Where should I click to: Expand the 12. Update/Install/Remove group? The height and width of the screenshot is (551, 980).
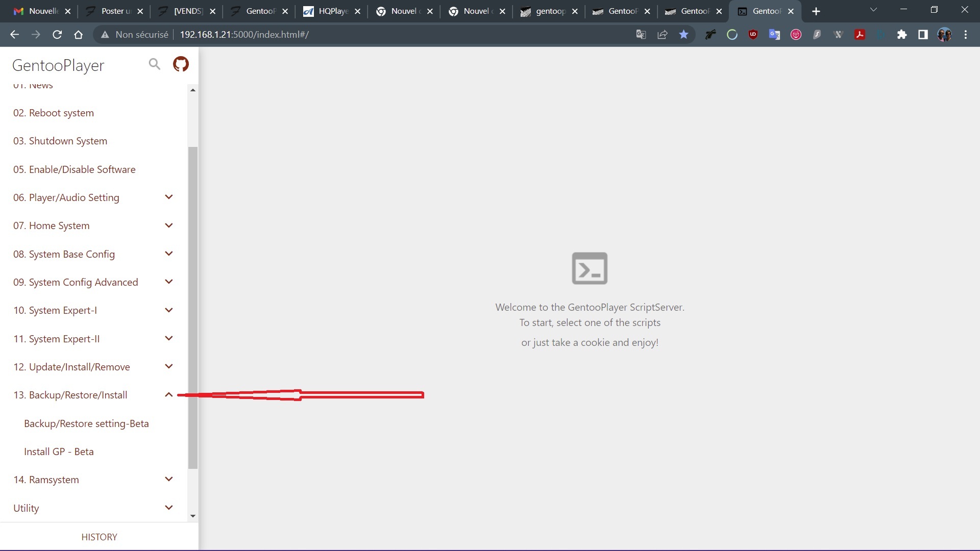coord(168,367)
